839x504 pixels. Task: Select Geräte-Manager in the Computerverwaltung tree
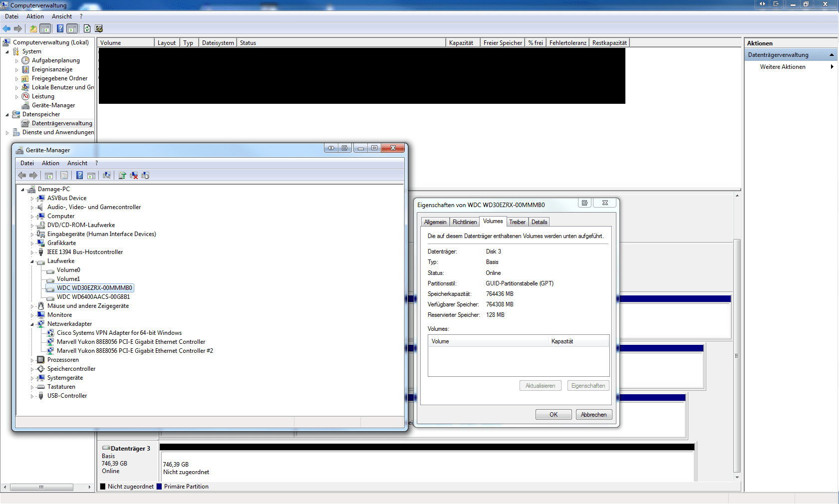point(53,105)
